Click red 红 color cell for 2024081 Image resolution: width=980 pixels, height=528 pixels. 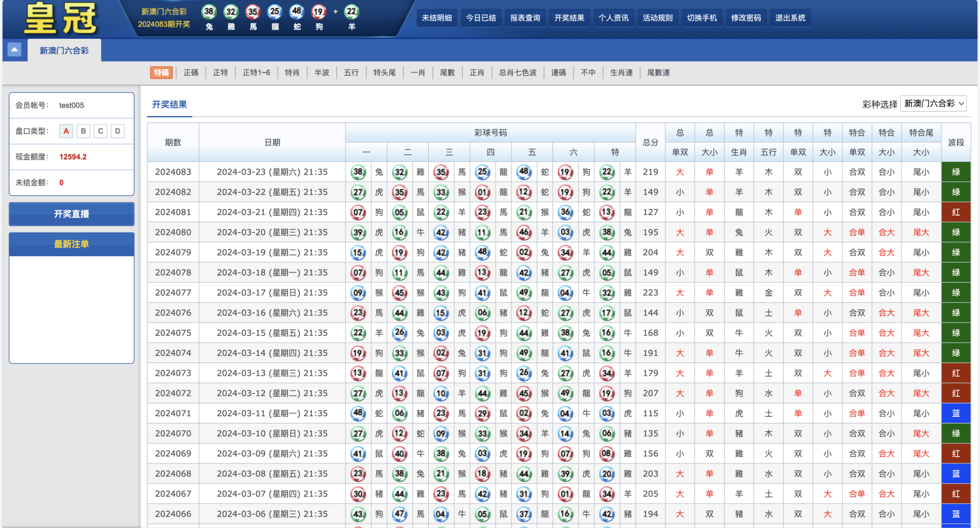coord(956,212)
